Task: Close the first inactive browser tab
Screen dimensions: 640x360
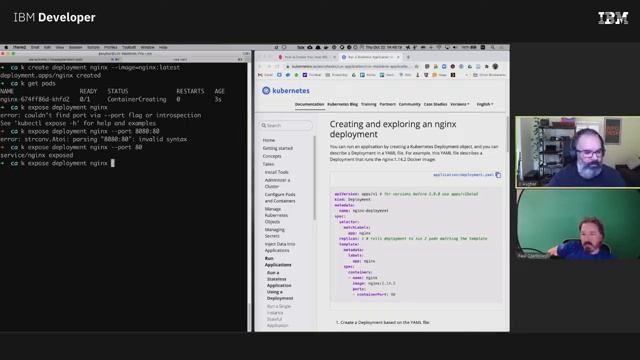Action: pyautogui.click(x=334, y=57)
